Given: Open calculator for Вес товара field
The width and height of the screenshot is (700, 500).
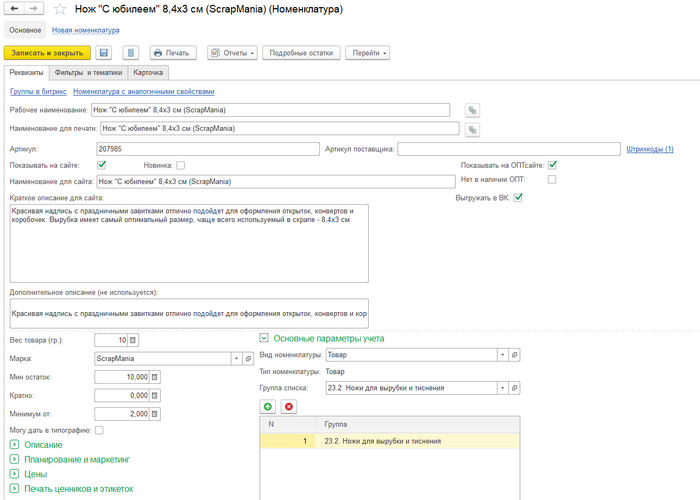Looking at the screenshot, I should (x=134, y=340).
